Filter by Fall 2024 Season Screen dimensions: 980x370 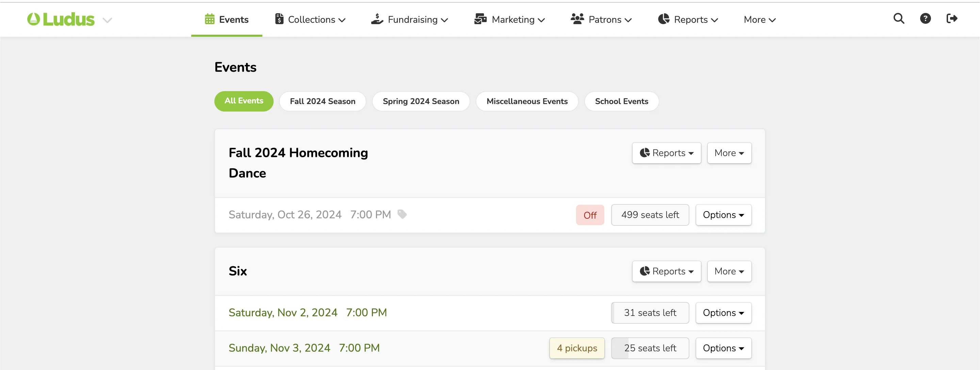click(x=323, y=101)
